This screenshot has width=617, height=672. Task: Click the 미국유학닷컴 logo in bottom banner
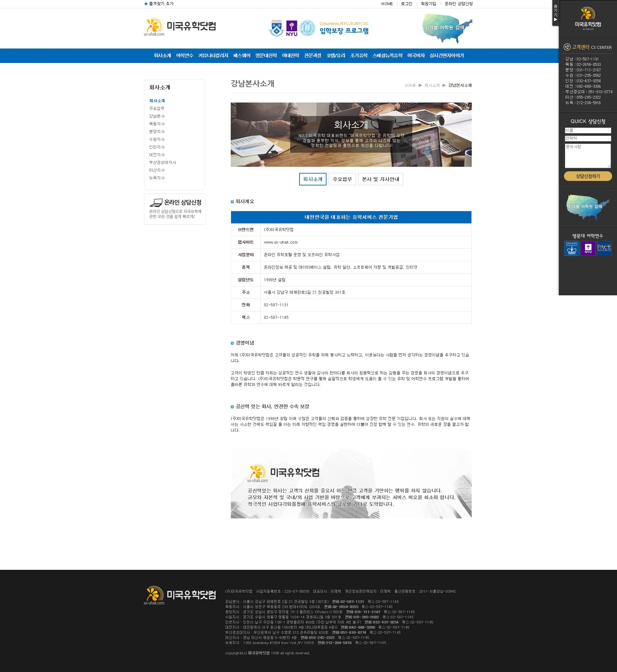point(283,473)
